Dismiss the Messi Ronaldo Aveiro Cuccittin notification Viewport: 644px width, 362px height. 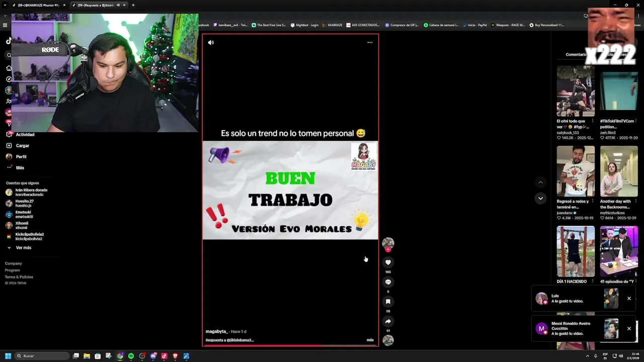[629, 328]
